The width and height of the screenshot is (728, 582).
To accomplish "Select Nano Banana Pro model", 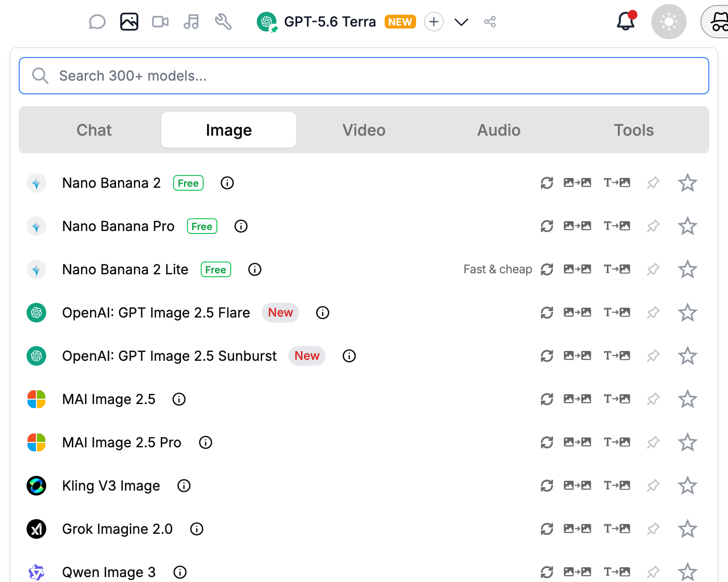I will tap(118, 226).
